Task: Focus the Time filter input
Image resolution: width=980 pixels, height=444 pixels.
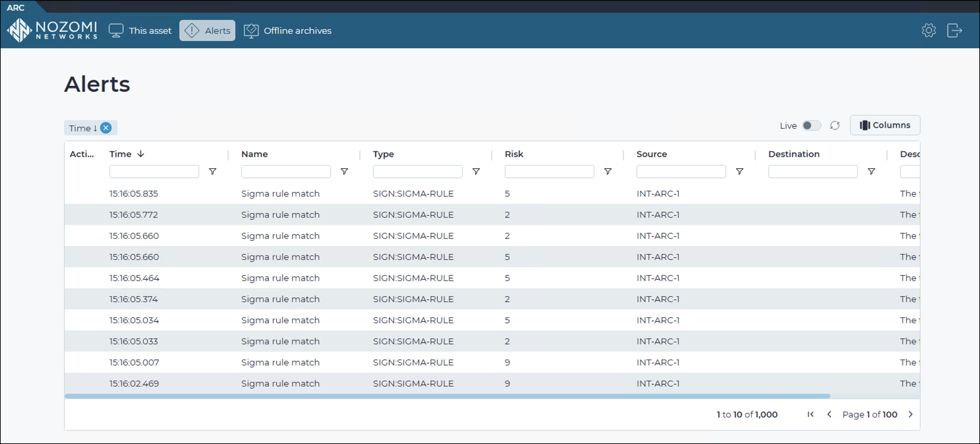Action: (154, 172)
